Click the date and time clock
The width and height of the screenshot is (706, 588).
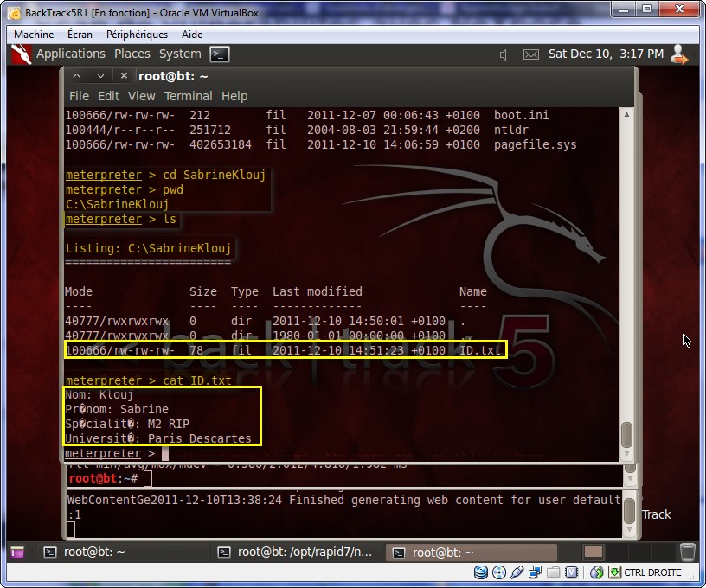pos(606,54)
